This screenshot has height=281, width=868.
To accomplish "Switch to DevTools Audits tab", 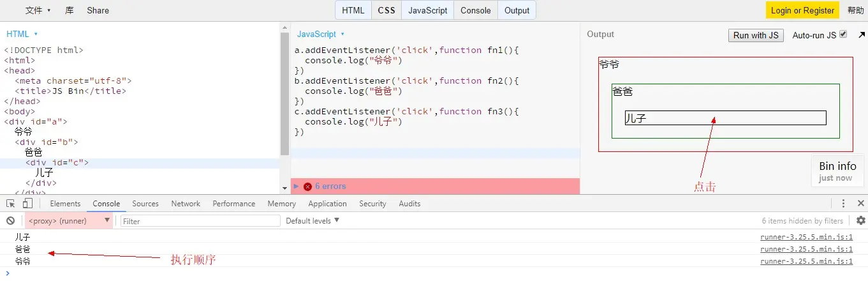I will 409,204.
